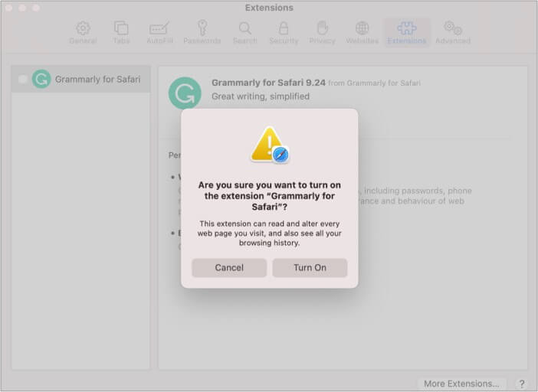The height and width of the screenshot is (392, 538).
Task: Close the Extensions preferences window
Action: 8,8
